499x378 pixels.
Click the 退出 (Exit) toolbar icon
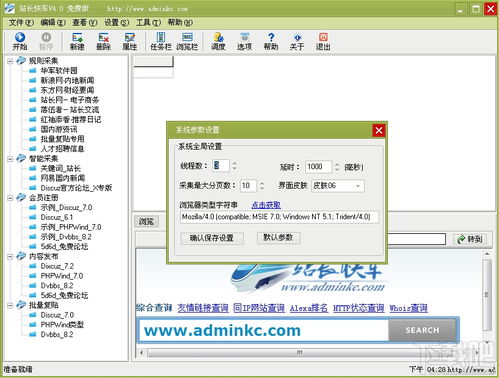click(x=323, y=41)
